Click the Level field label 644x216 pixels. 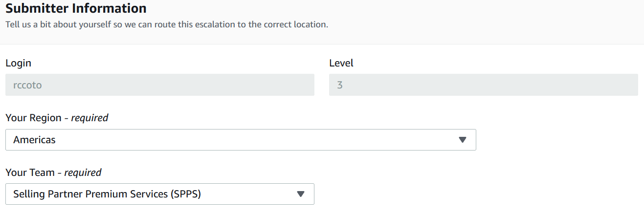tap(341, 63)
